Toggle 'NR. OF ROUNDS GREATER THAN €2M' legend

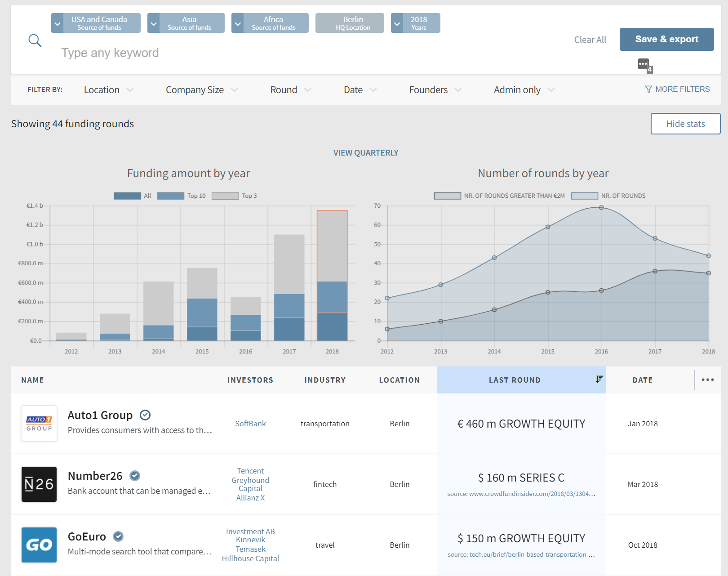[448, 196]
